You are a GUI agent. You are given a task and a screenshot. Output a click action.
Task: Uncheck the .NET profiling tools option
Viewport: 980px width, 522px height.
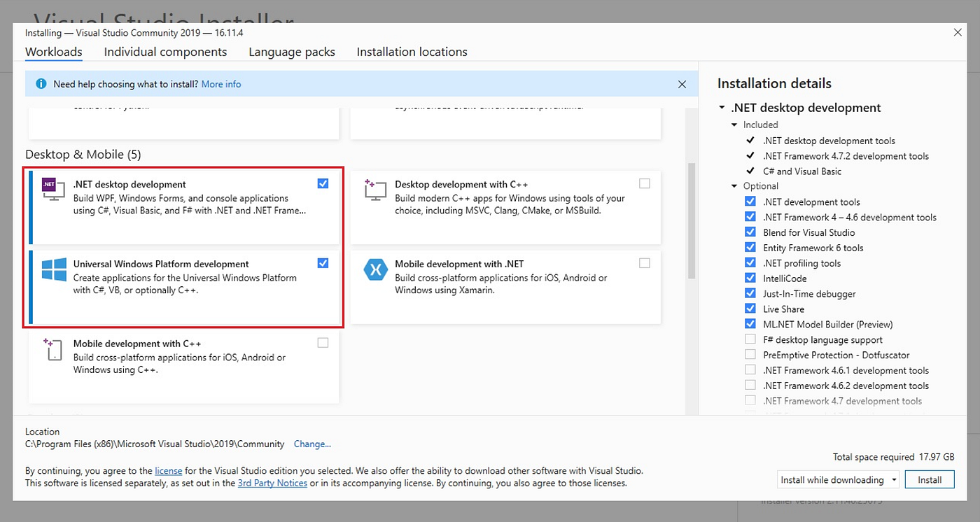click(x=750, y=263)
